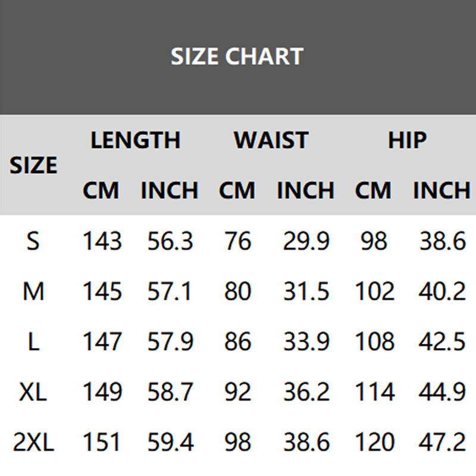The image size is (476, 476).
Task: Click the HIP column header
Action: (x=408, y=140)
